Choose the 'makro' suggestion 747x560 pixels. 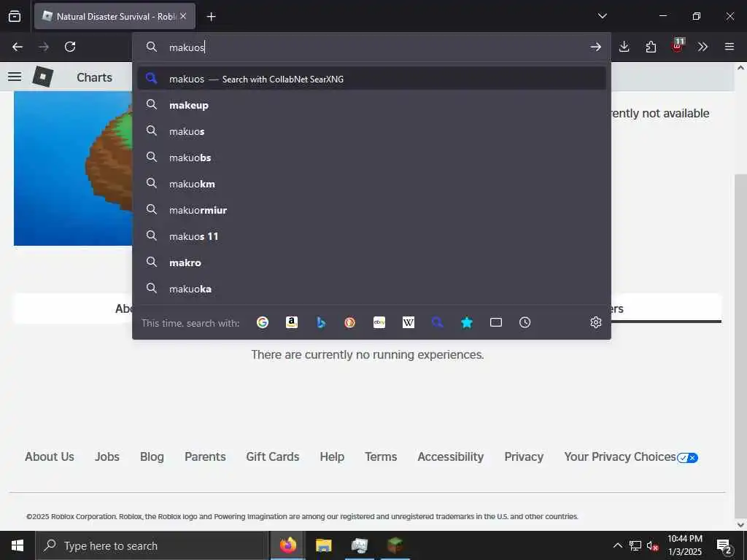click(x=371, y=262)
